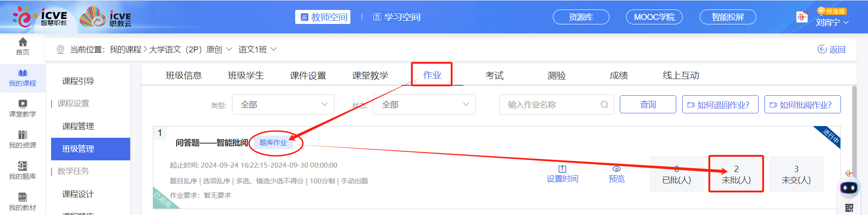This screenshot has height=215, width=868.
Task: Click the 已批(人) count box
Action: (676, 174)
